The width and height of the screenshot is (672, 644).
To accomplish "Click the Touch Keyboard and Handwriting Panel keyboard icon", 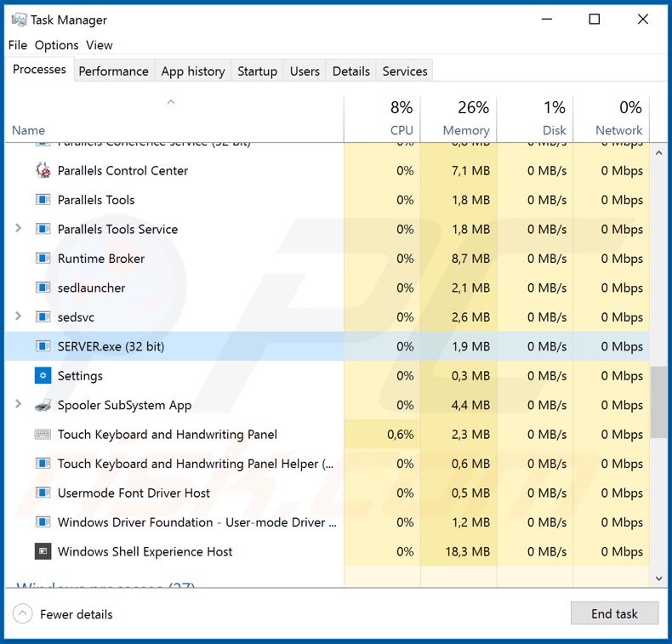I will tap(43, 435).
